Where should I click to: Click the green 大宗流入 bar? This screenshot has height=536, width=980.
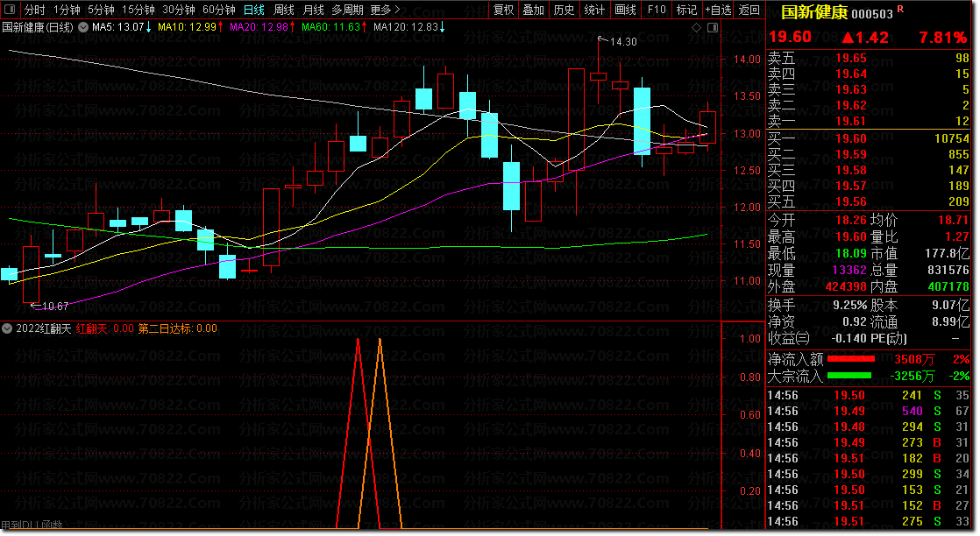coord(849,376)
